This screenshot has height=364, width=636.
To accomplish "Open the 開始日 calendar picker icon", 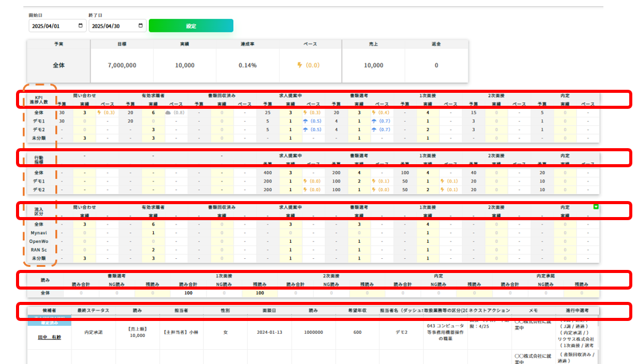I will (81, 26).
